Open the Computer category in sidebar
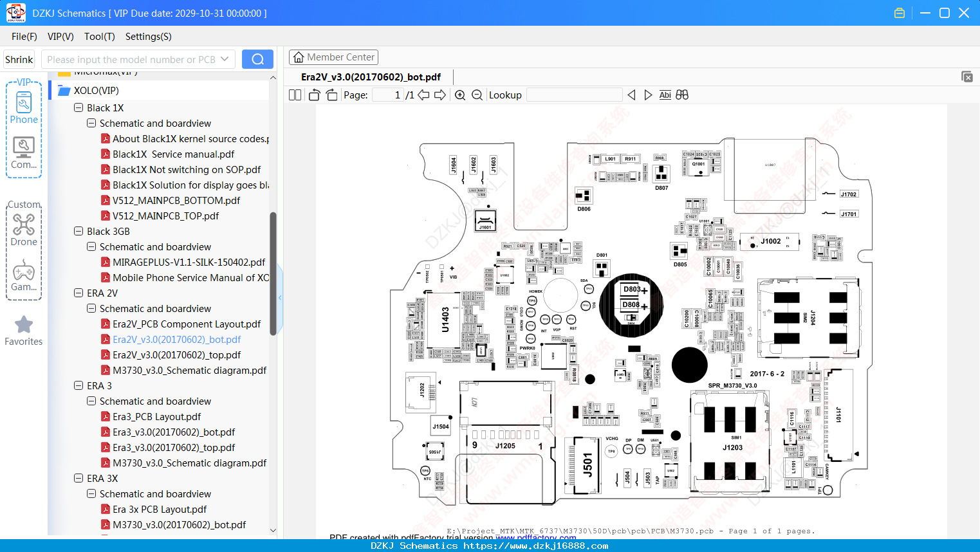Viewport: 980px width, 552px height. 24,152
